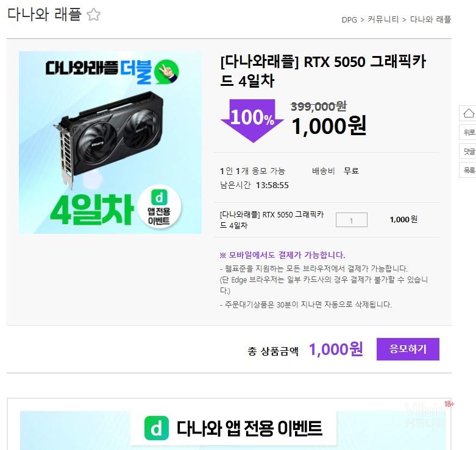The height and width of the screenshot is (450, 476).
Task: Open the 다나와 래플 breadcrumb link
Action: [x=430, y=19]
